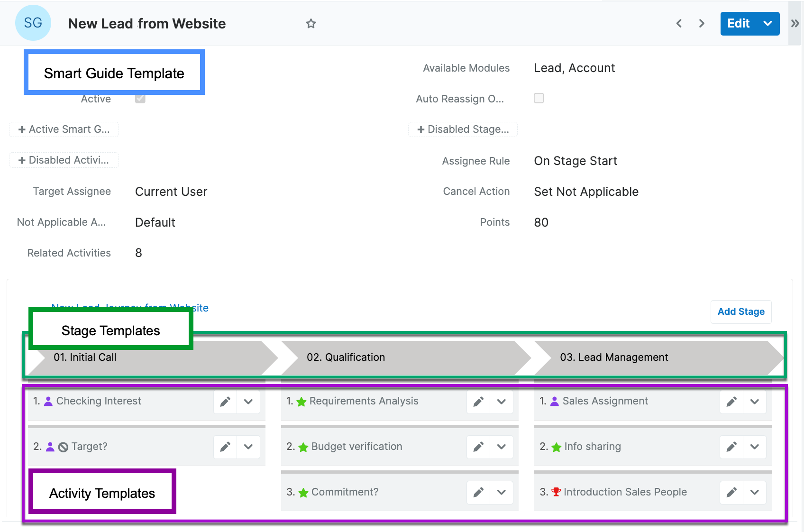Click the double-arrow expand icon top right
Viewport: 804px width, 532px height.
point(795,23)
